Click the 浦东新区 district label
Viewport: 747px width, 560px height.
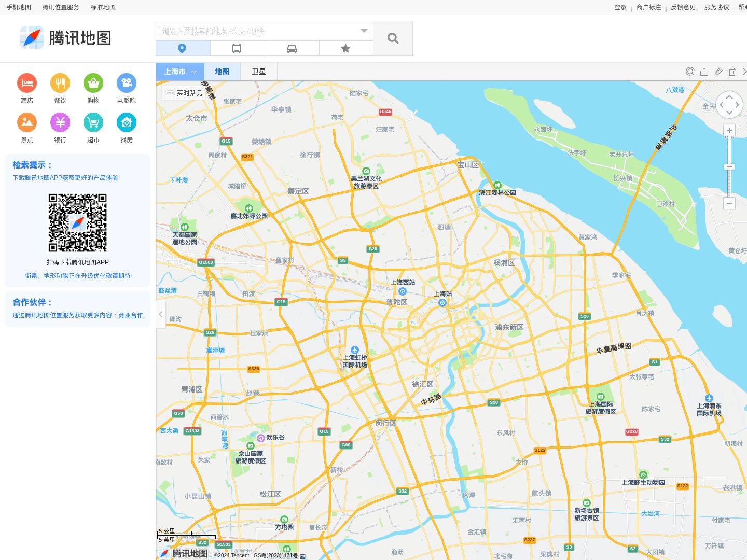509,327
